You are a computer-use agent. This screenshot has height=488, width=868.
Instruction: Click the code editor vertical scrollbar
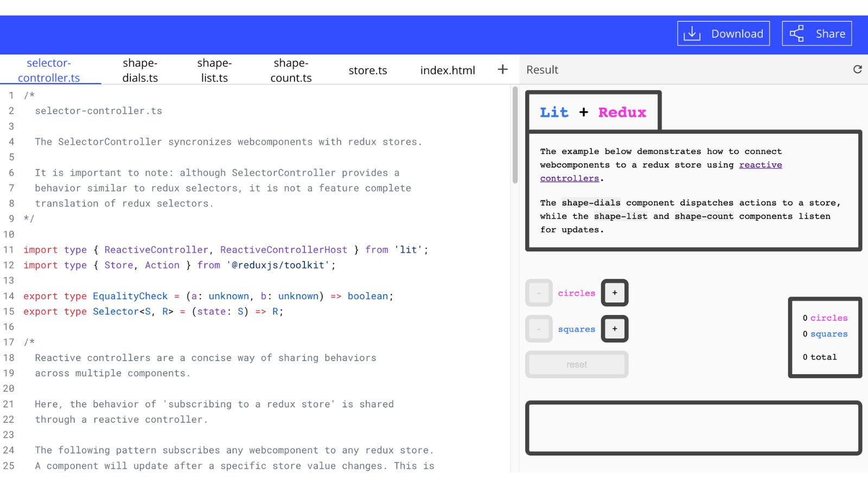(515, 136)
